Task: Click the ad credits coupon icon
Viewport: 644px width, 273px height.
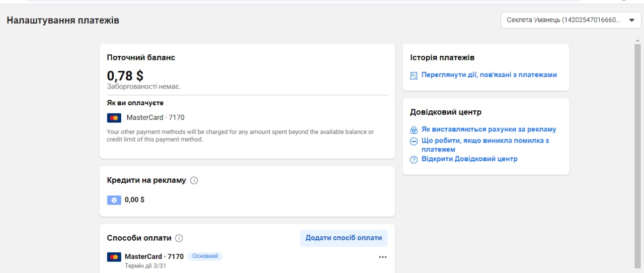Action: pos(114,200)
